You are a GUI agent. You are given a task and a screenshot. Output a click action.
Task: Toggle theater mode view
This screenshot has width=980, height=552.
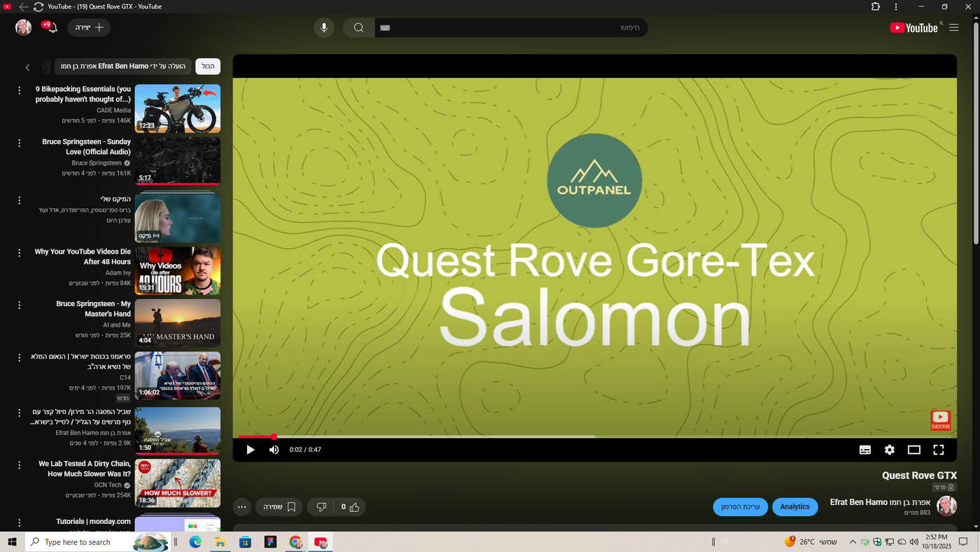point(913,450)
